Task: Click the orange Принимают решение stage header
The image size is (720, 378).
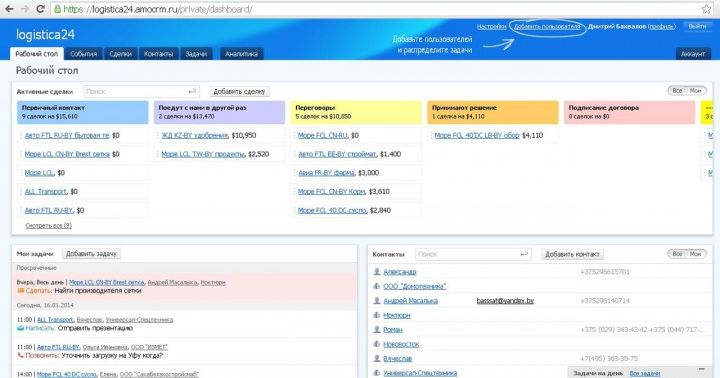Action: [493, 112]
